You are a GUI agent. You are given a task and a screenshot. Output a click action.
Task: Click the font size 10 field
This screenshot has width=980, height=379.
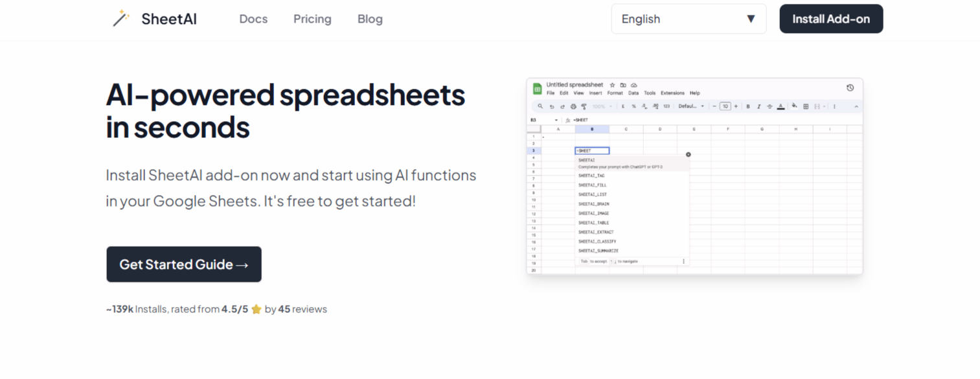[x=725, y=106]
